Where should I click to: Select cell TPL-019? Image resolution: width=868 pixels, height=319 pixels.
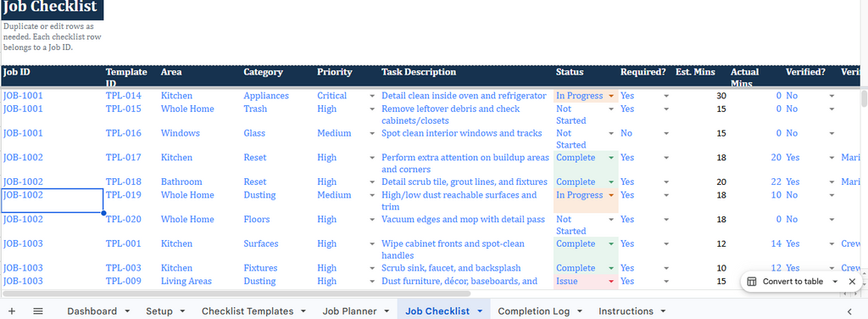(131, 200)
